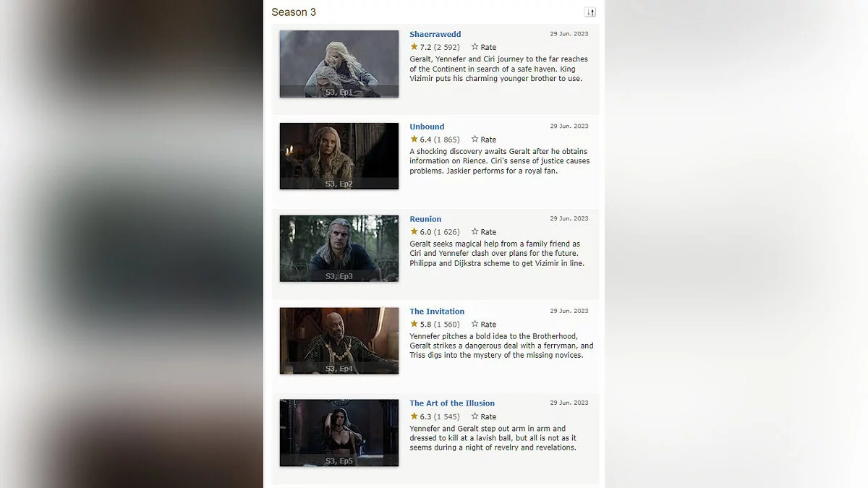
Task: Click the 6.4 (1 865) rating text
Action: point(440,140)
